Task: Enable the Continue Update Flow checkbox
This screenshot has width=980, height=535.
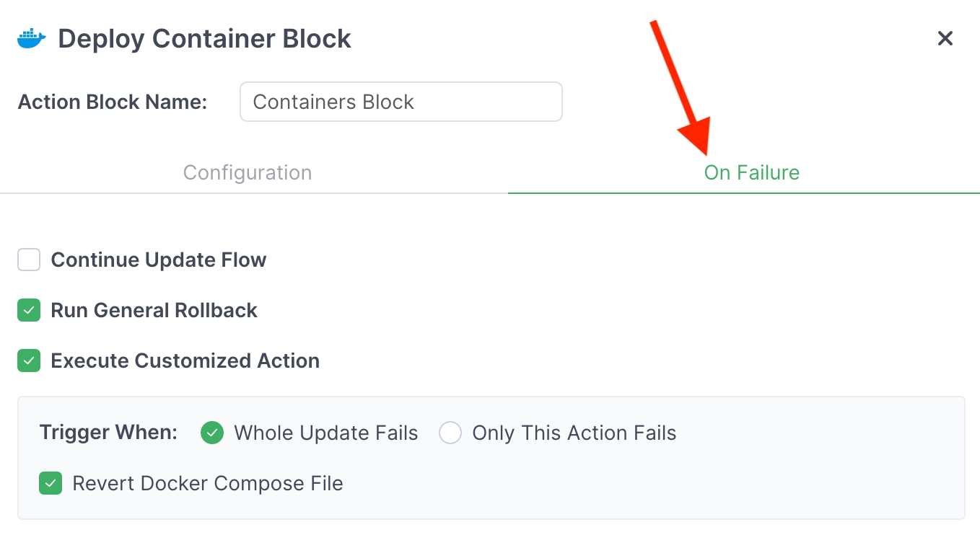Action: [x=29, y=260]
